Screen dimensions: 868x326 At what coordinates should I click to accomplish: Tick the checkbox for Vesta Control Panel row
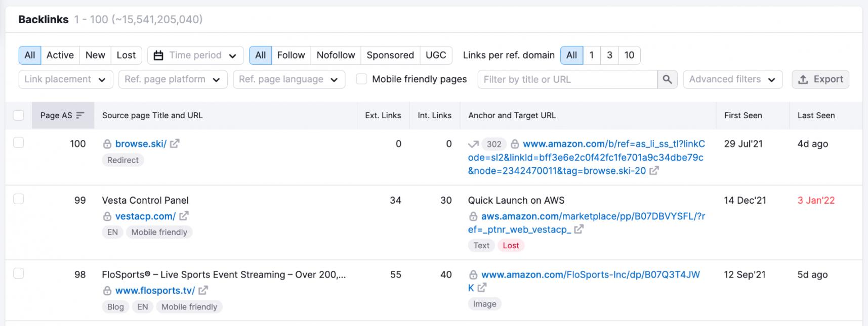(x=19, y=199)
